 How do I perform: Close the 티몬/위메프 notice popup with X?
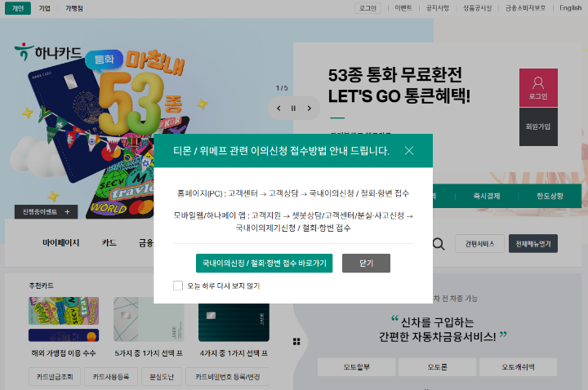[x=409, y=151]
